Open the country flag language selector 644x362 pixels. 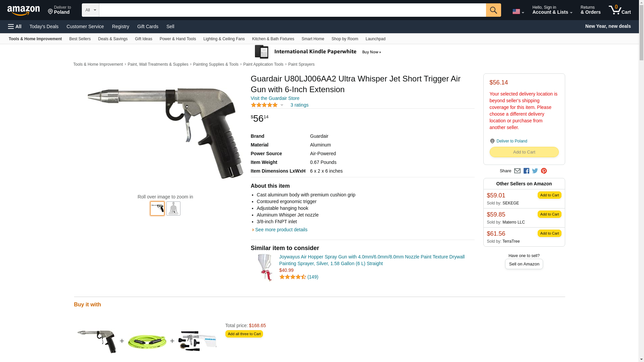pos(518,12)
